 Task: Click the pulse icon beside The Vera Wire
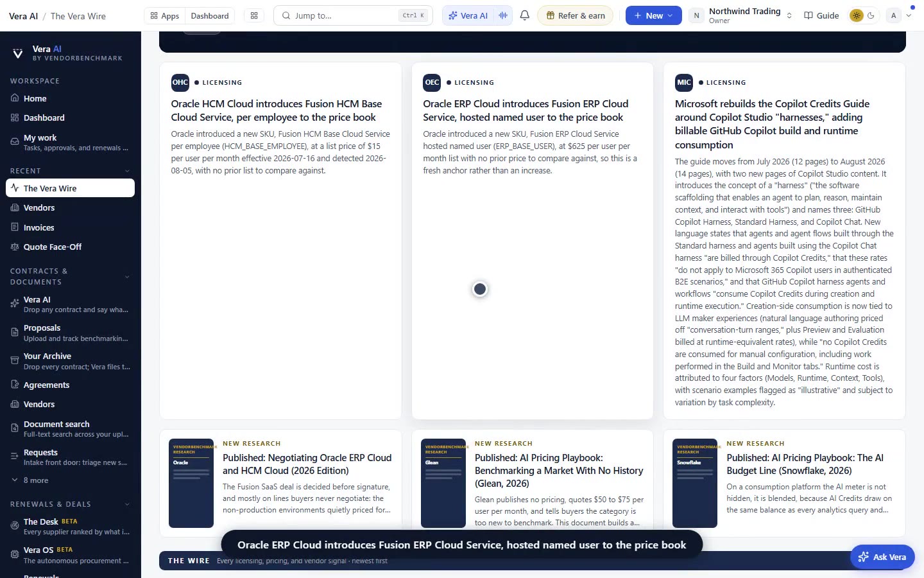(x=15, y=188)
